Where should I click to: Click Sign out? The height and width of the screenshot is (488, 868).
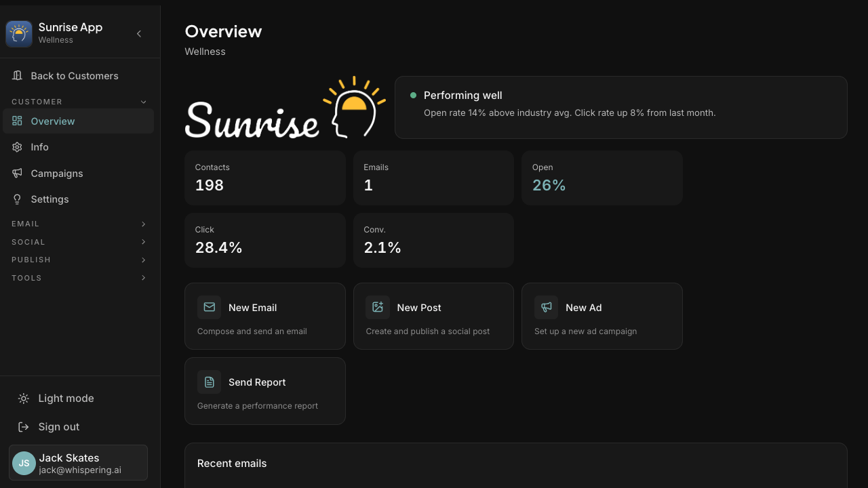coord(79,427)
